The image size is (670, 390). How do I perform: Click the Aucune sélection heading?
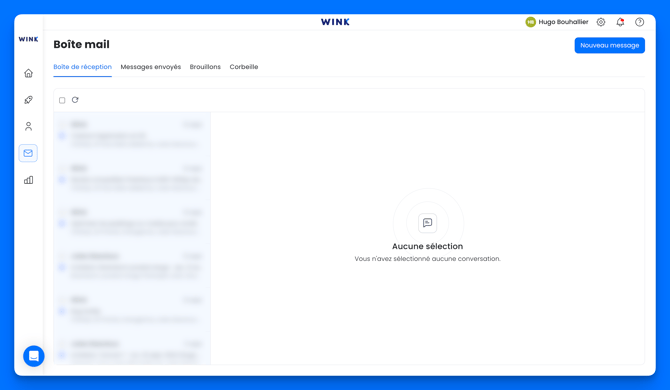point(427,246)
